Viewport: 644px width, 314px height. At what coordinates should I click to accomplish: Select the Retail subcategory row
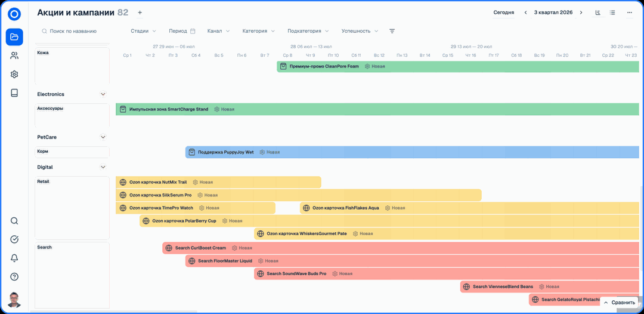[72, 208]
